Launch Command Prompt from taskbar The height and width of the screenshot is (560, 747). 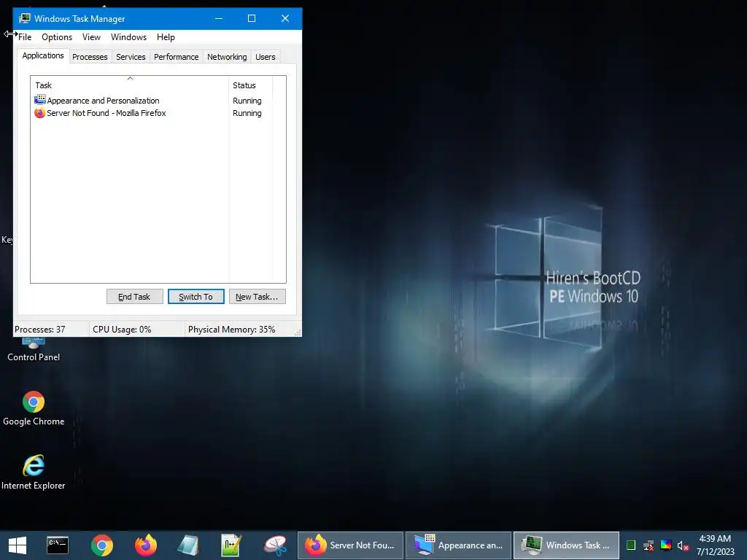coord(58,545)
